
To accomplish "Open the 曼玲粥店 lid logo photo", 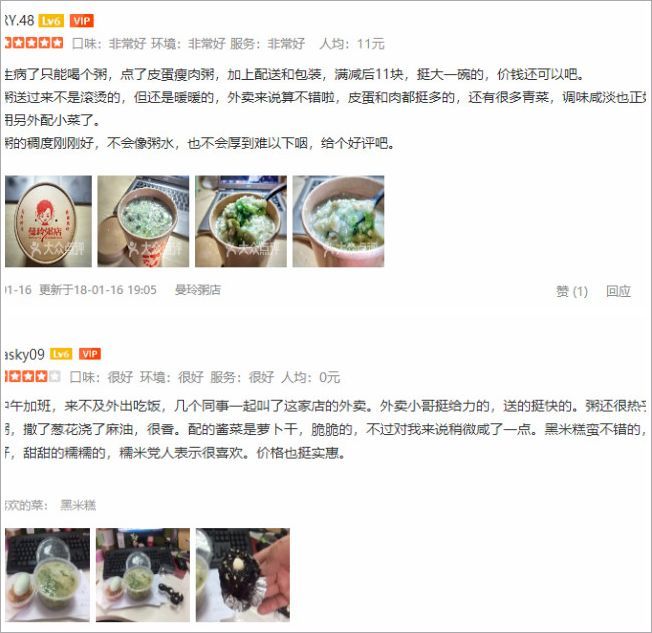I will pos(48,221).
